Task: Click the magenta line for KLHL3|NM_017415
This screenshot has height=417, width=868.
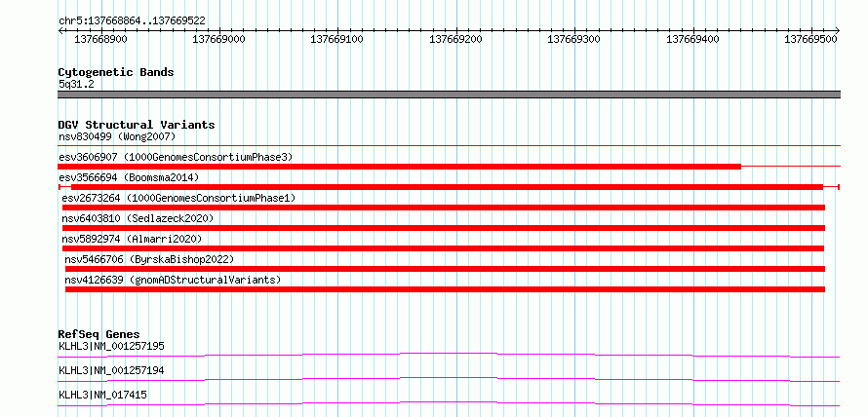Action: (x=449, y=403)
